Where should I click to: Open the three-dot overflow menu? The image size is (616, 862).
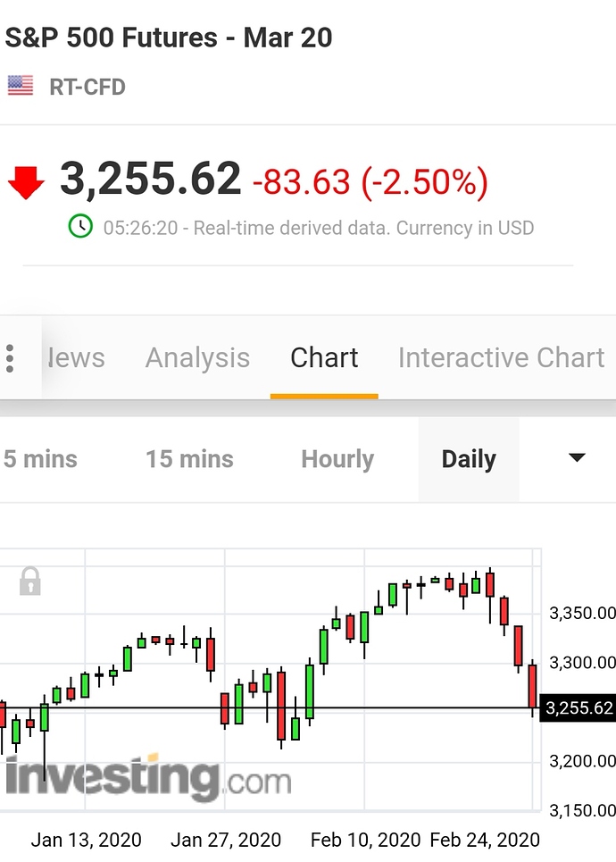point(9,358)
